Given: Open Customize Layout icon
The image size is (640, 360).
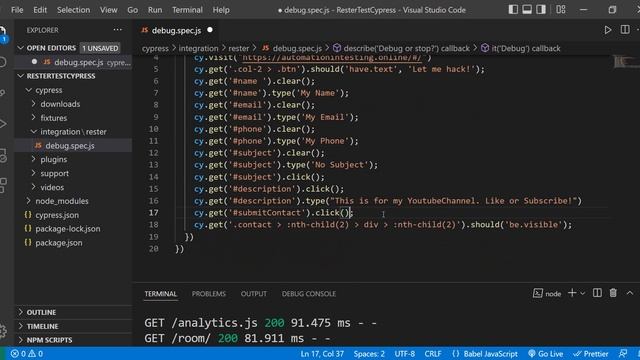Looking at the screenshot, I should pyautogui.click(x=561, y=9).
